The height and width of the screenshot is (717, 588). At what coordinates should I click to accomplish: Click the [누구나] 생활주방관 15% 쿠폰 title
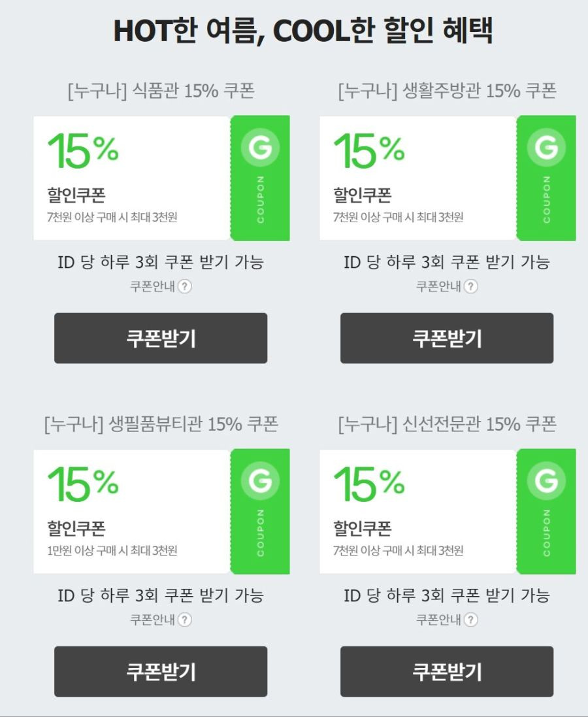pos(447,91)
